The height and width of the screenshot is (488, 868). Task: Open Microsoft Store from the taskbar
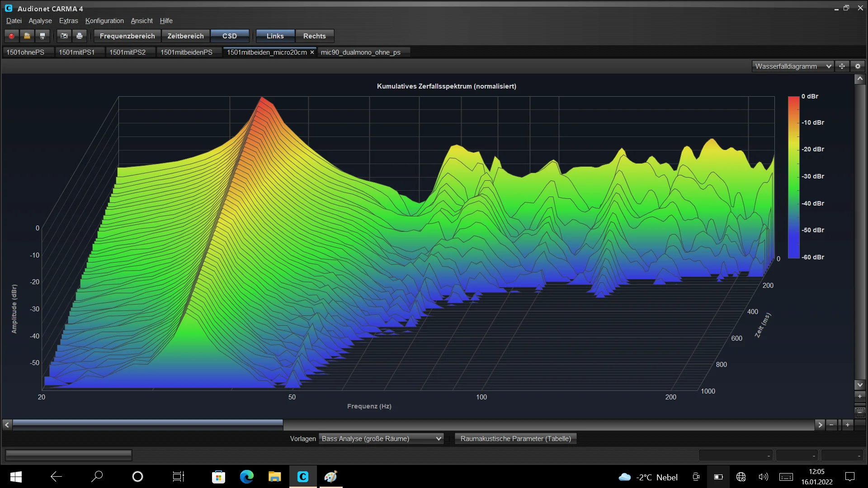click(x=219, y=477)
